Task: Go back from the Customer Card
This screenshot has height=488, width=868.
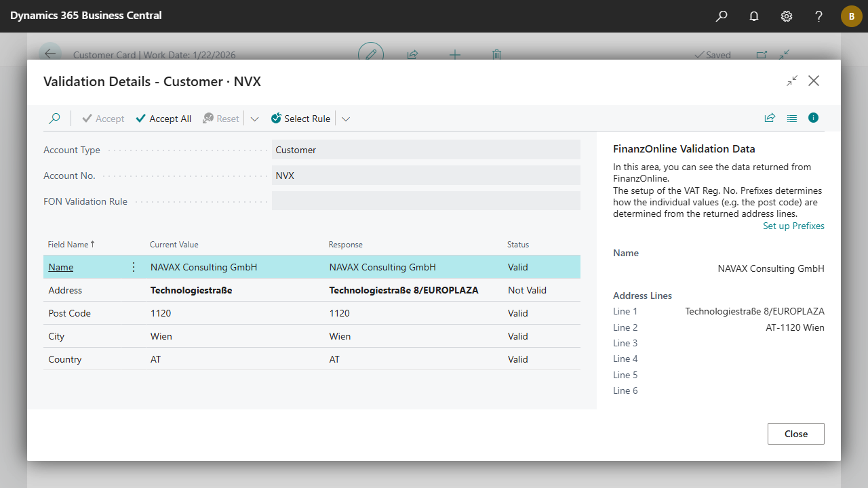Action: [x=50, y=54]
